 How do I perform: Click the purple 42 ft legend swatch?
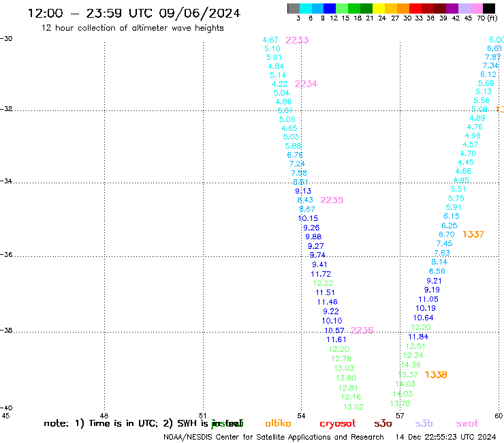pyautogui.click(x=452, y=8)
